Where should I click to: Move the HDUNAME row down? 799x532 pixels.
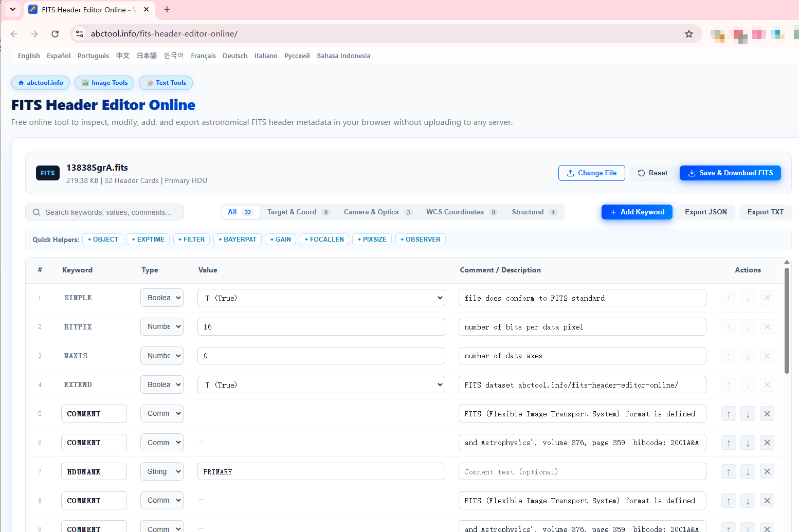(x=748, y=472)
